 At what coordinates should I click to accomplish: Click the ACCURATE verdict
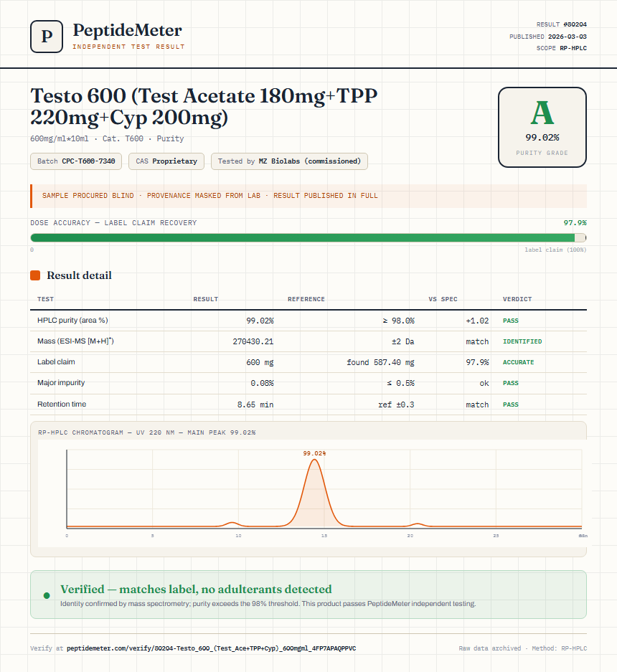coord(519,362)
